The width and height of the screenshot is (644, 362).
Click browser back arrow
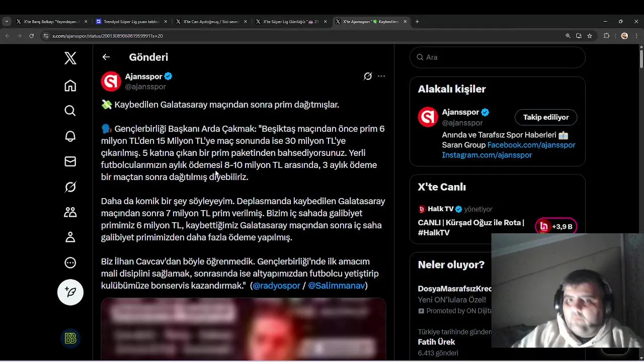coord(7,36)
